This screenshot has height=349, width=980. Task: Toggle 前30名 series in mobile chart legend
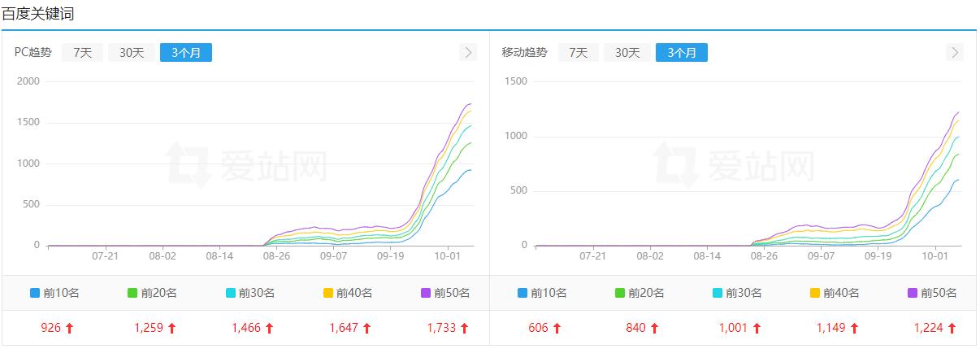point(737,293)
